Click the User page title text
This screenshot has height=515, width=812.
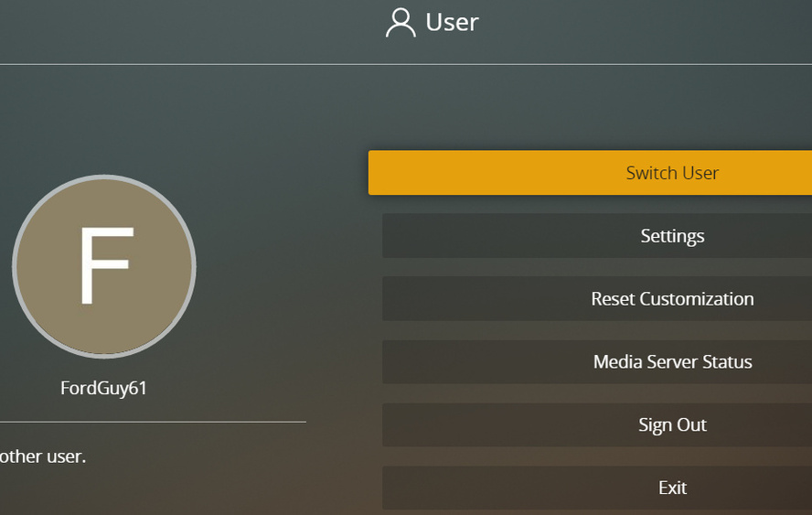[452, 22]
